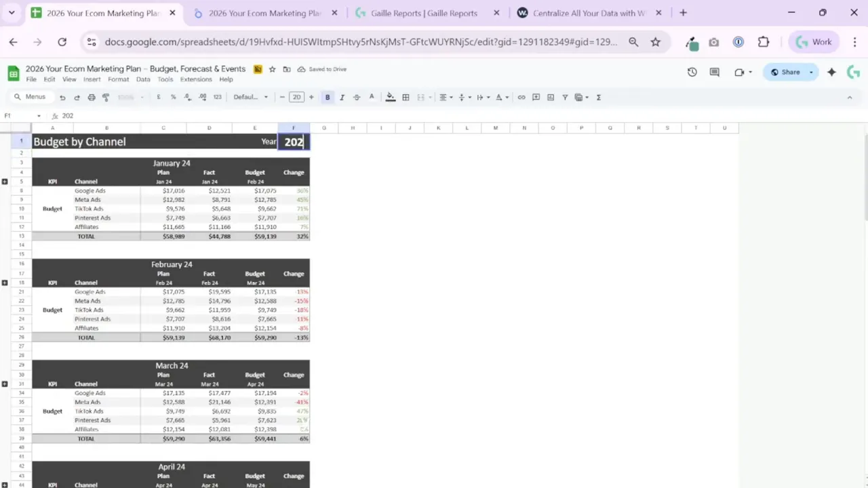Open version history
The image size is (868, 488).
point(692,72)
